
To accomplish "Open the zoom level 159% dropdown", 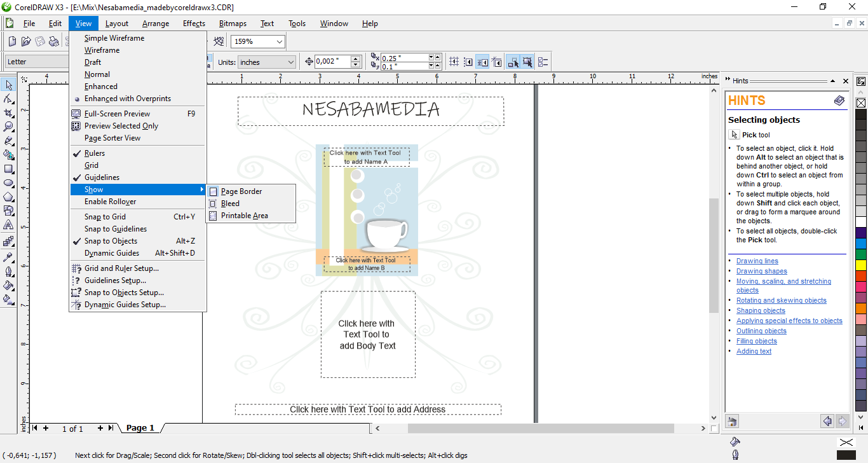I will pos(279,41).
